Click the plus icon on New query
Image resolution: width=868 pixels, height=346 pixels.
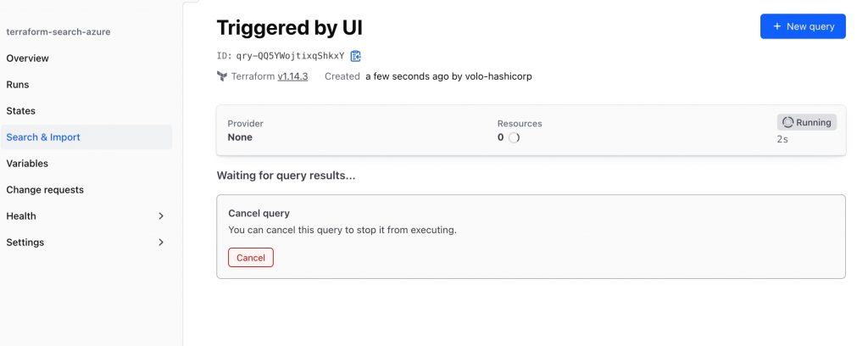[x=776, y=26]
